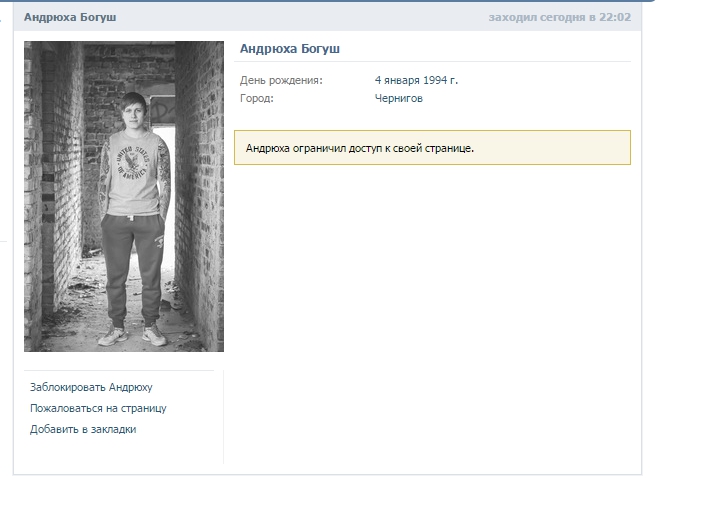Open the black-and-white profile photo
Viewport: 718px width, 522px height.
coord(124,196)
